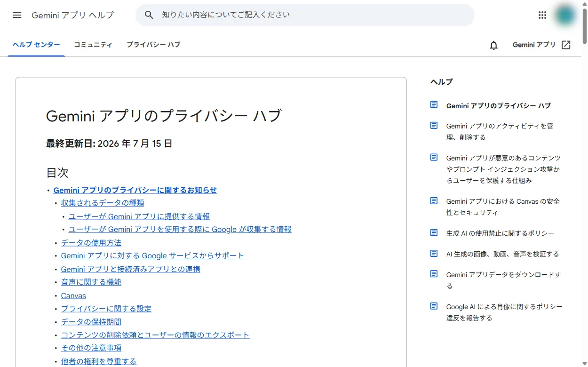Click article icon beside 生成 AI の使用禁止に関するポリシー
This screenshot has height=367, width=588.
(434, 233)
